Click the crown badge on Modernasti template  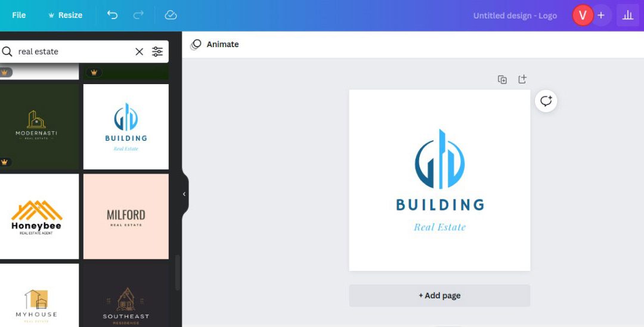point(5,162)
